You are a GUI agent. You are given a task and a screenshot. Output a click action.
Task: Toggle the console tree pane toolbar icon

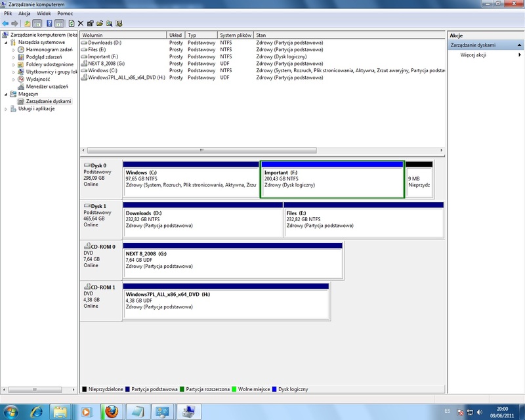coord(37,24)
